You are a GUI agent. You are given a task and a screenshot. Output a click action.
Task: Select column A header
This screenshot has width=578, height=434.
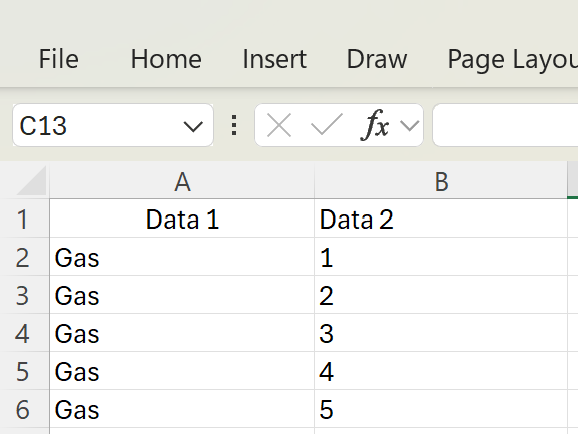[182, 182]
